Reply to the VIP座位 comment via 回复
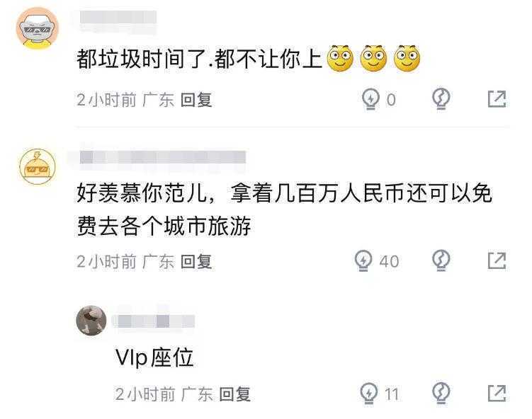The height and width of the screenshot is (419, 532). coord(234,394)
